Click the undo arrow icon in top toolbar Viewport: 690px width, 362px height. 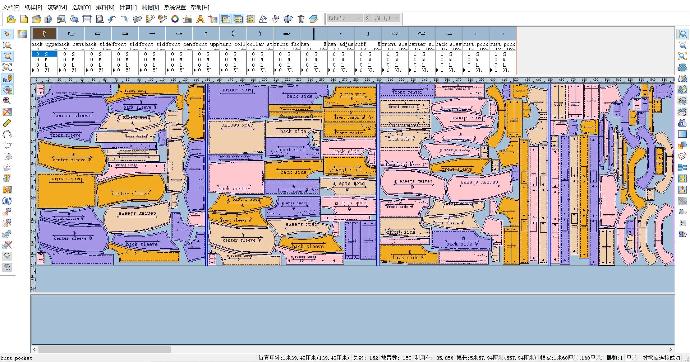pyautogui.click(x=112, y=19)
